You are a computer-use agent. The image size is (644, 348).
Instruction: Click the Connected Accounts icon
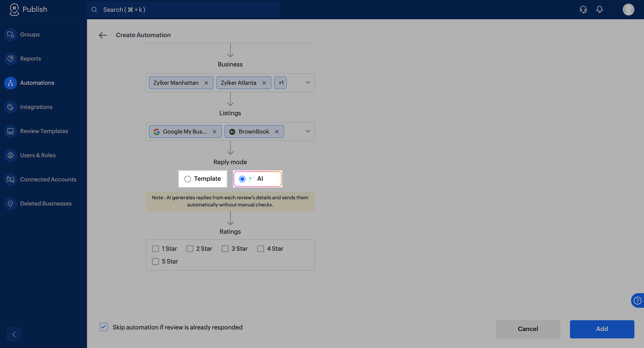(10, 179)
